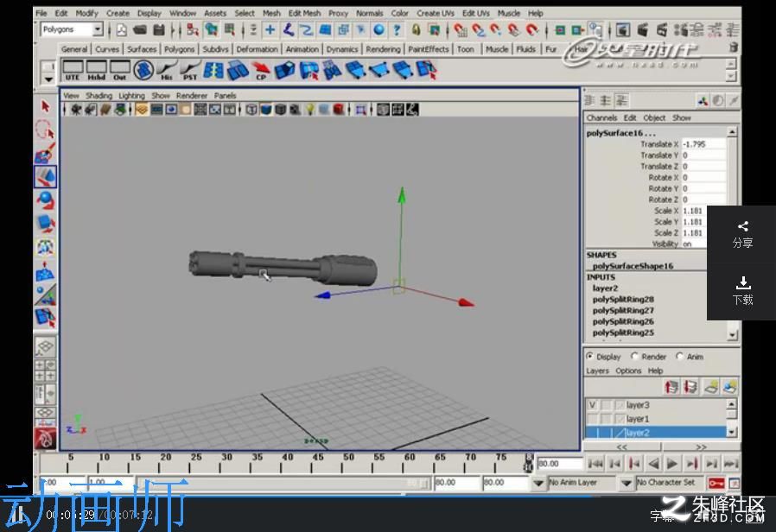The height and width of the screenshot is (532, 776).
Task: Open layer editor Options menu
Action: tap(628, 370)
